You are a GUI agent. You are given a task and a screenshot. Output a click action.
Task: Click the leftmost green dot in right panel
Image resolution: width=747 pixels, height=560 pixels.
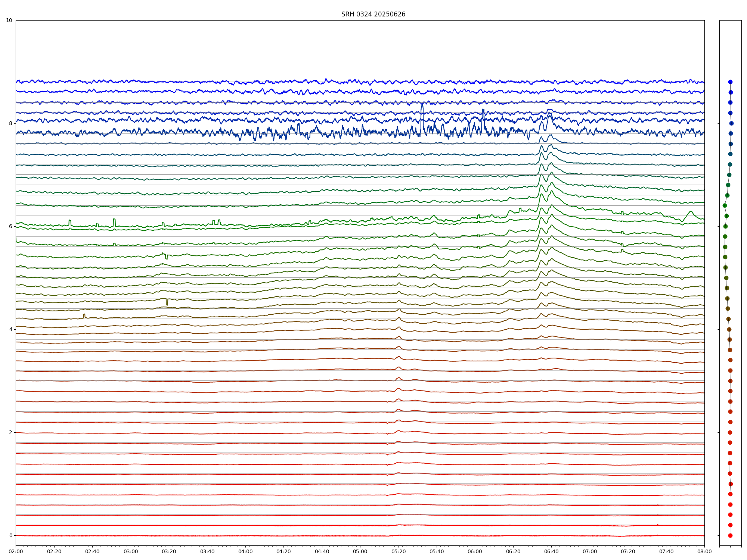[x=725, y=206]
